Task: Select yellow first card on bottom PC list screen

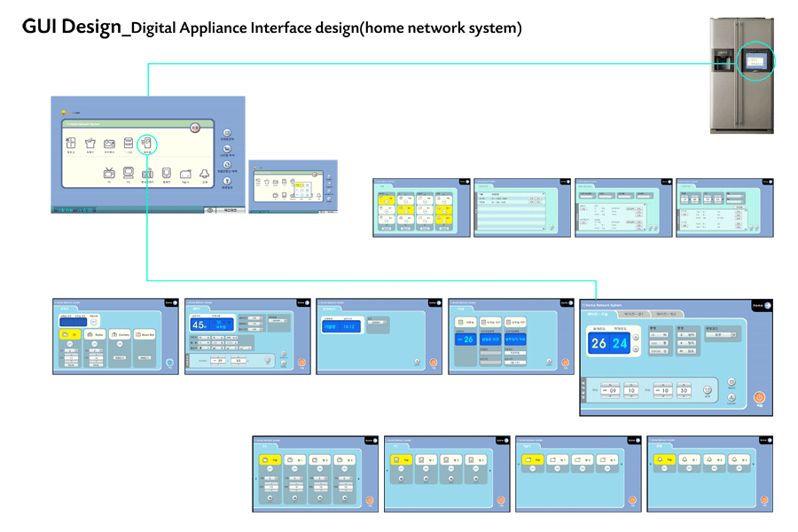Action: (401, 459)
